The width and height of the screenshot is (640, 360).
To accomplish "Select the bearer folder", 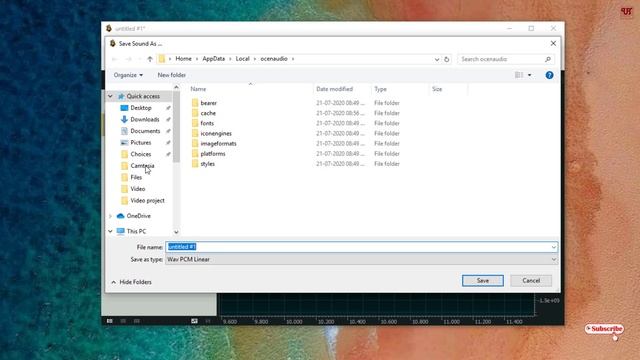I will (x=209, y=103).
